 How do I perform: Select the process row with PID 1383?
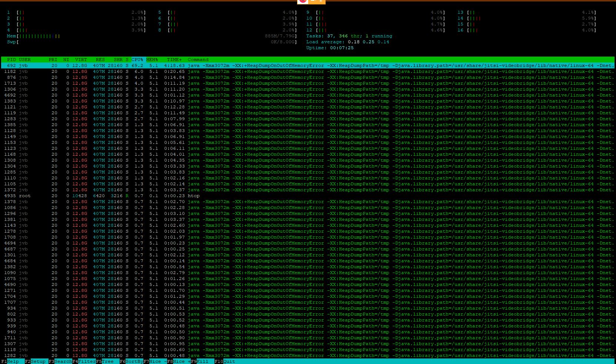click(308, 101)
